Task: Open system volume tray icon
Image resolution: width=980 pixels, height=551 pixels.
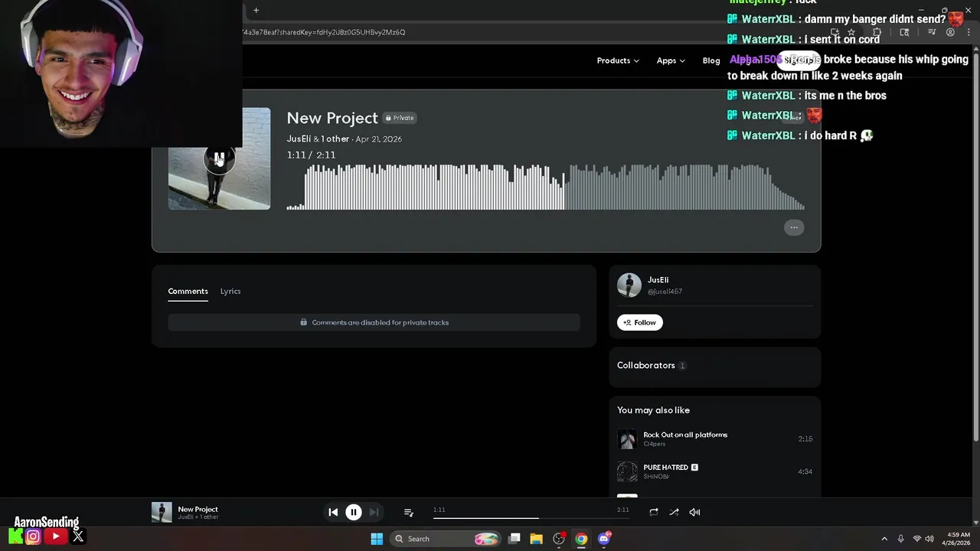Action: click(929, 539)
